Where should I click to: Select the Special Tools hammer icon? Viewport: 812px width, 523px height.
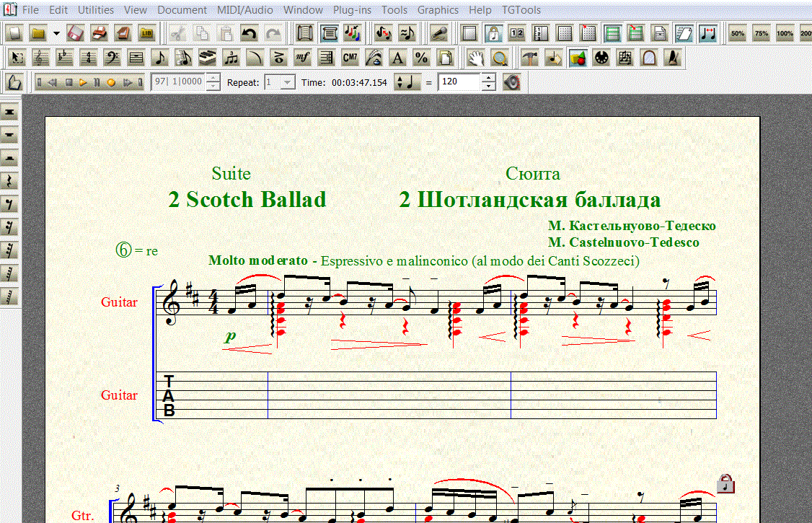pos(530,58)
